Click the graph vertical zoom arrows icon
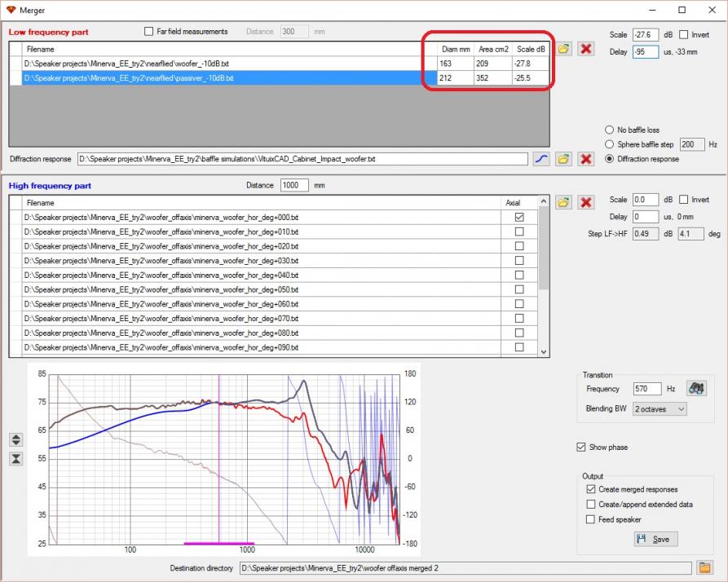The height and width of the screenshot is (582, 728). point(15,439)
